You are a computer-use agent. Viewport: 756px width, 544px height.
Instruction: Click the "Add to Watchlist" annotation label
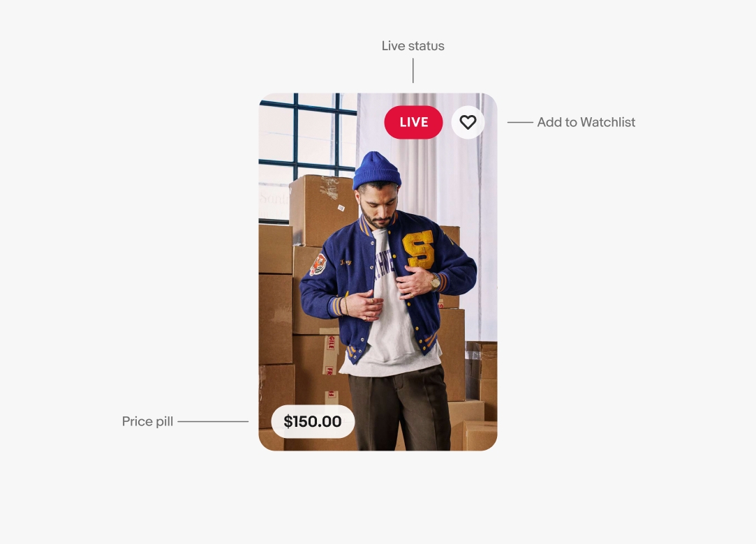586,122
